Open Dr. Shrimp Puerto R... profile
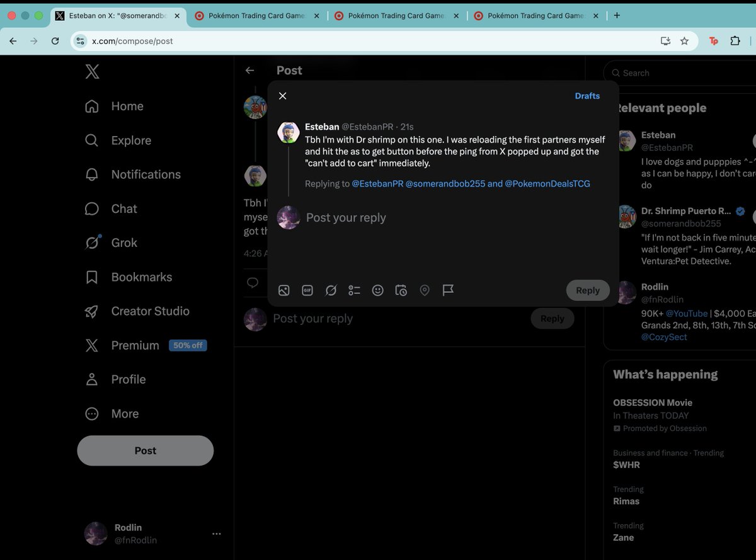756x560 pixels. tap(686, 211)
